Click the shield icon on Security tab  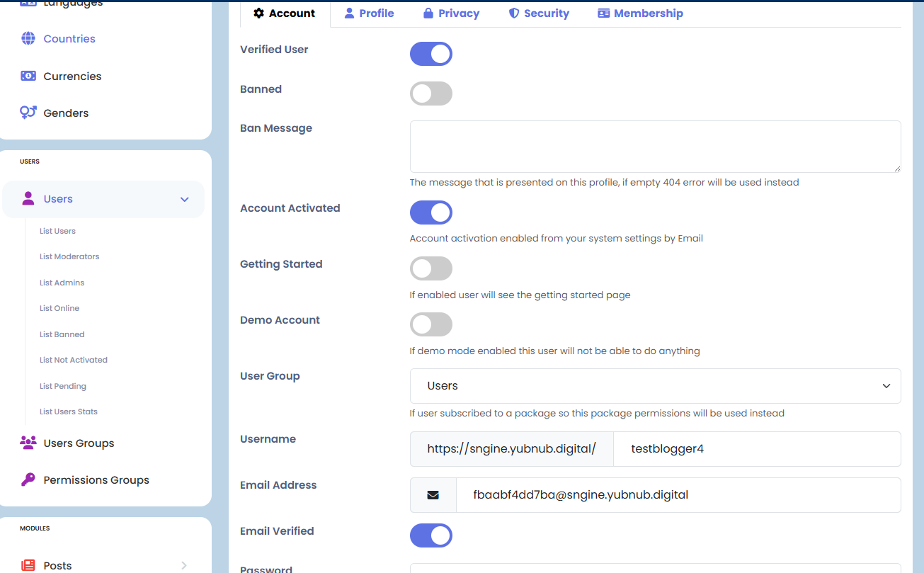(x=514, y=13)
